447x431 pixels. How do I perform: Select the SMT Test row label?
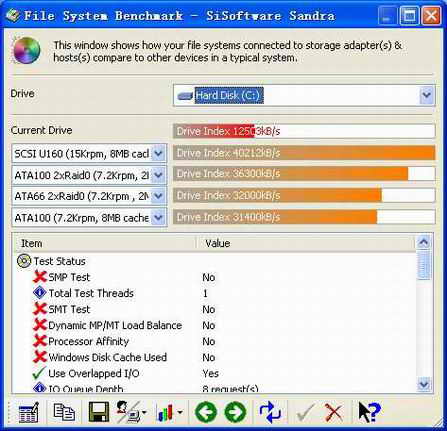69,309
